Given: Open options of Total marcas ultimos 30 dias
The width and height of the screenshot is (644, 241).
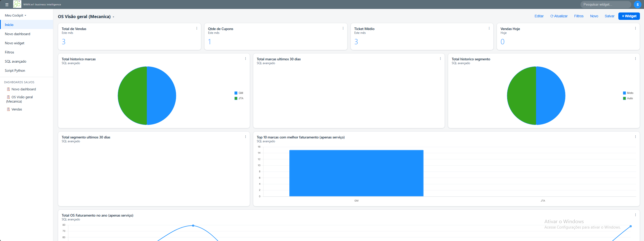Looking at the screenshot, I should coord(440,59).
